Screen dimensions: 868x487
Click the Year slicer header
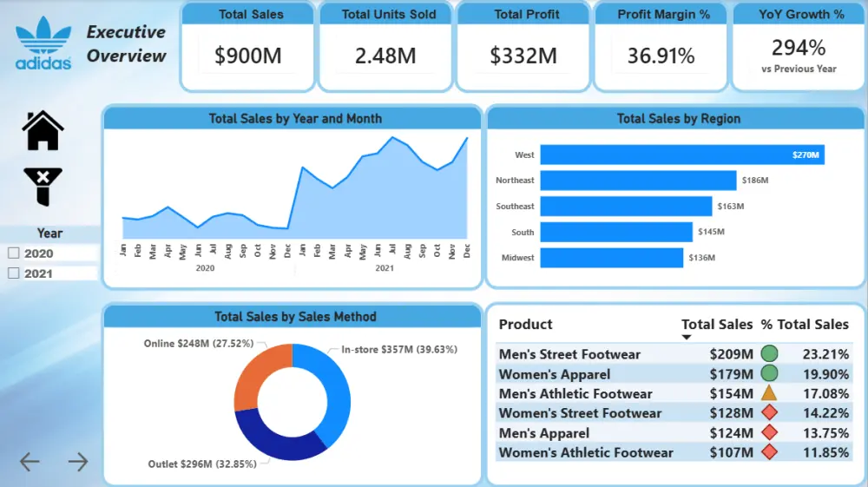49,233
